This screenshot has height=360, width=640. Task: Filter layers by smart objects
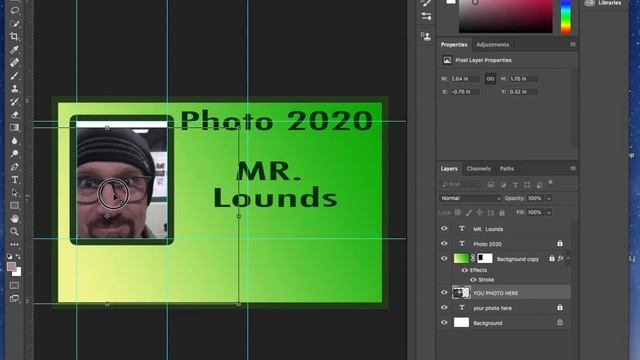(x=539, y=184)
